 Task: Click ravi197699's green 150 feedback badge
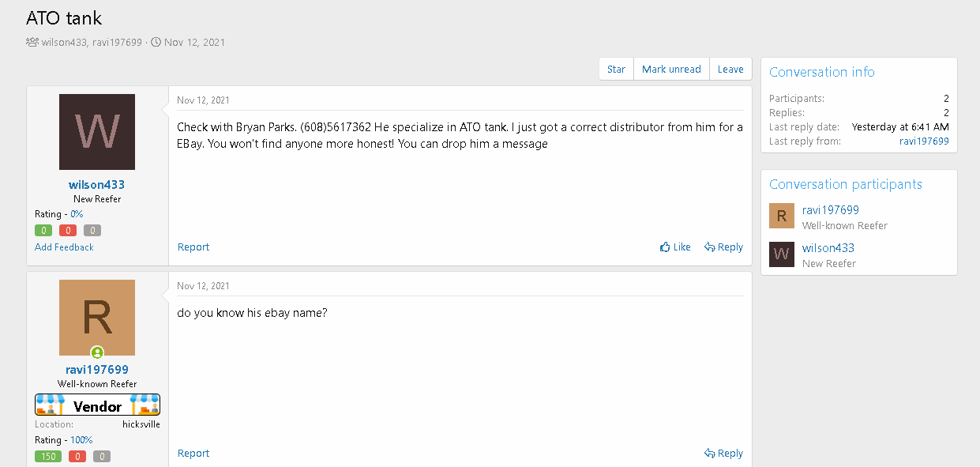pyautogui.click(x=47, y=457)
